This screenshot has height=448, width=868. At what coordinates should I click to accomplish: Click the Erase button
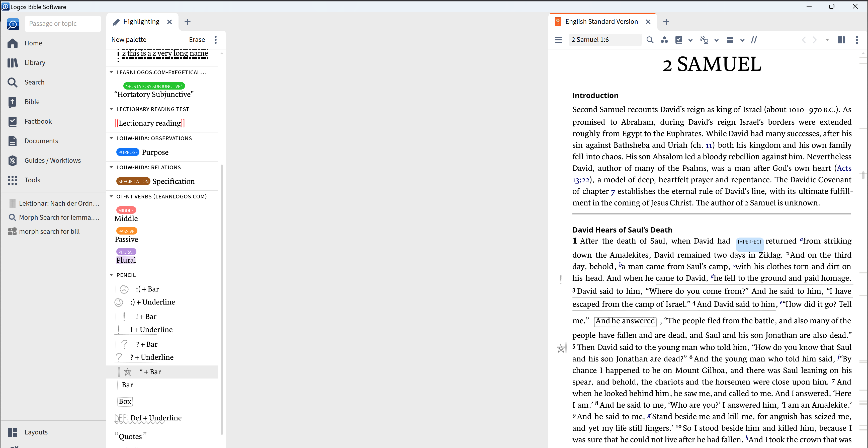pos(197,40)
